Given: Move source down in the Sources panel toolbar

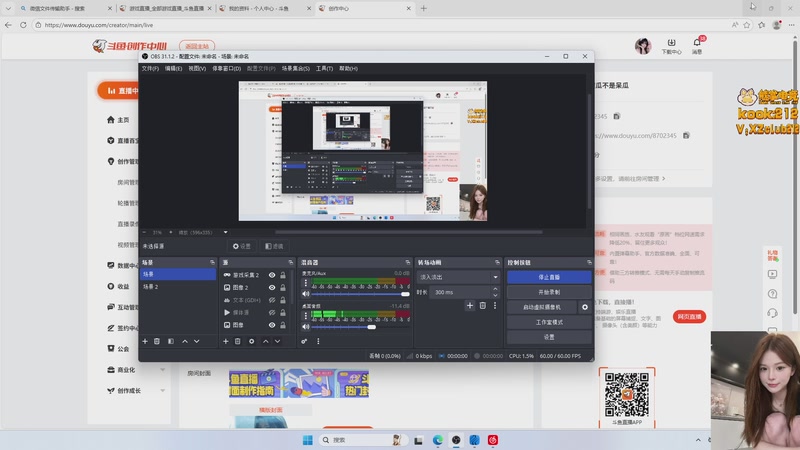Looking at the screenshot, I should click(278, 341).
